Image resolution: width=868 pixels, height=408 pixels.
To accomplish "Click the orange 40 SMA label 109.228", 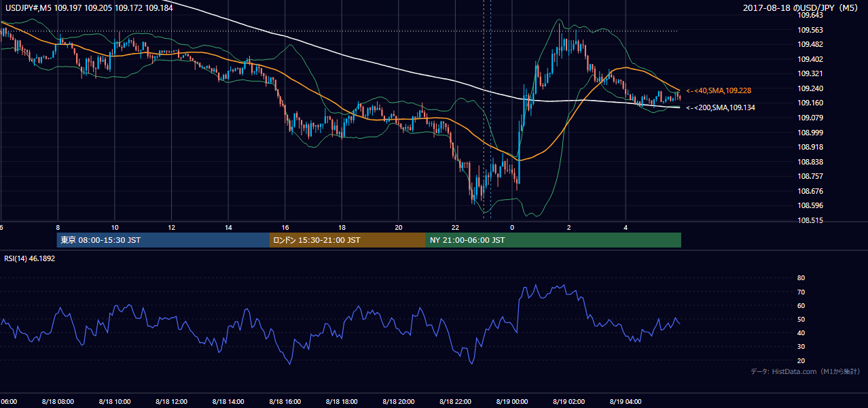I will [x=719, y=90].
